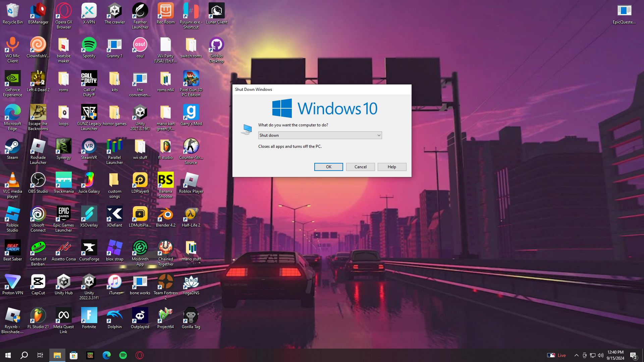The height and width of the screenshot is (362, 644).
Task: Select the GitHub Desktop icon
Action: (216, 45)
